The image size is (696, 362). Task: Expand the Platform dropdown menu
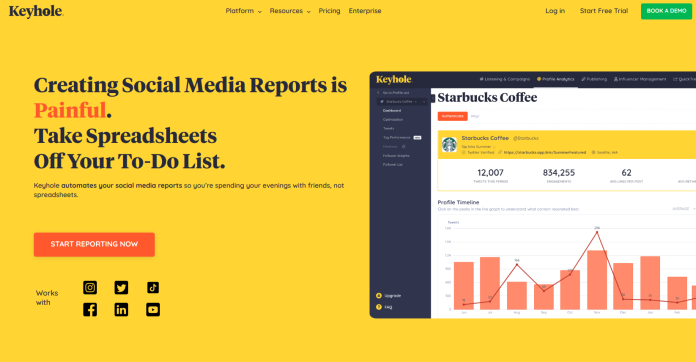[243, 11]
